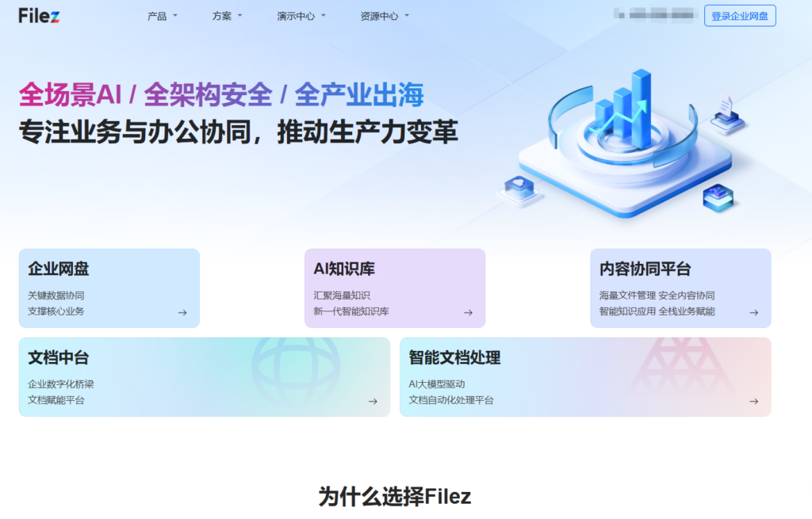
Task: Click the 文档中台 card
Action: [x=205, y=376]
